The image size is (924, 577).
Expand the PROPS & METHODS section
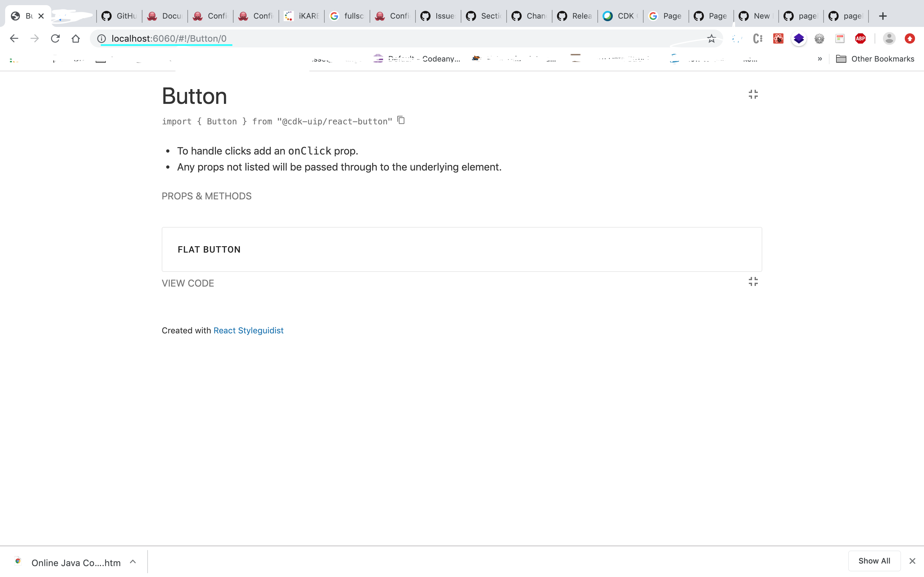coord(207,196)
